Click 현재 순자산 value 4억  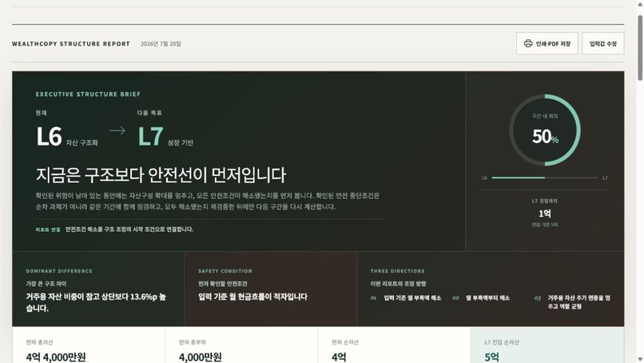pos(339,357)
